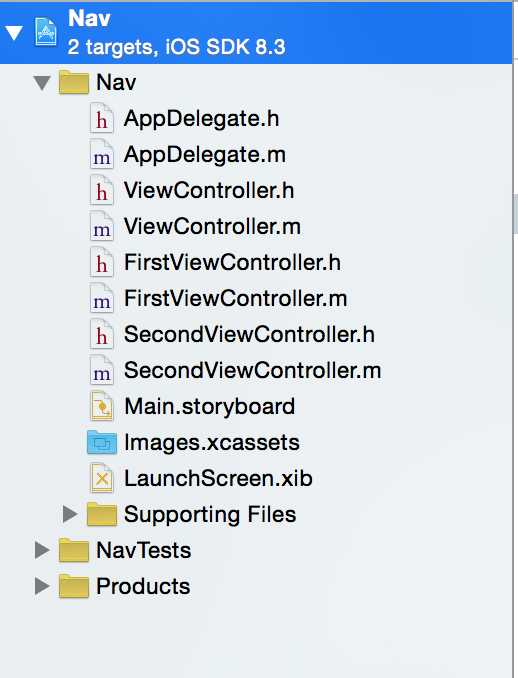Select the Products folder row
The image size is (518, 678).
256,586
